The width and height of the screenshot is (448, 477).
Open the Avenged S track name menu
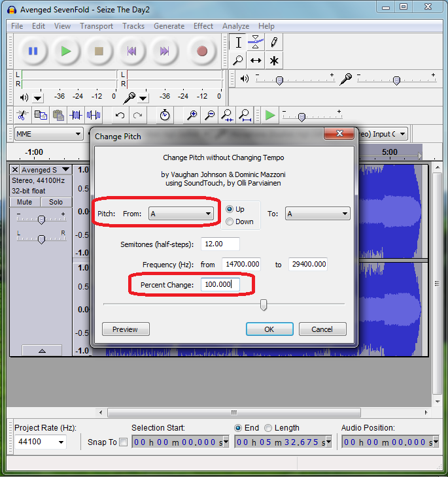click(46, 170)
